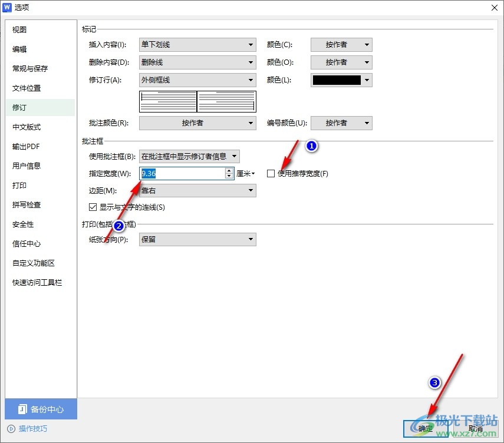Open 颜色(C) dropdown set to 按作者
The image size is (504, 443).
[x=341, y=45]
